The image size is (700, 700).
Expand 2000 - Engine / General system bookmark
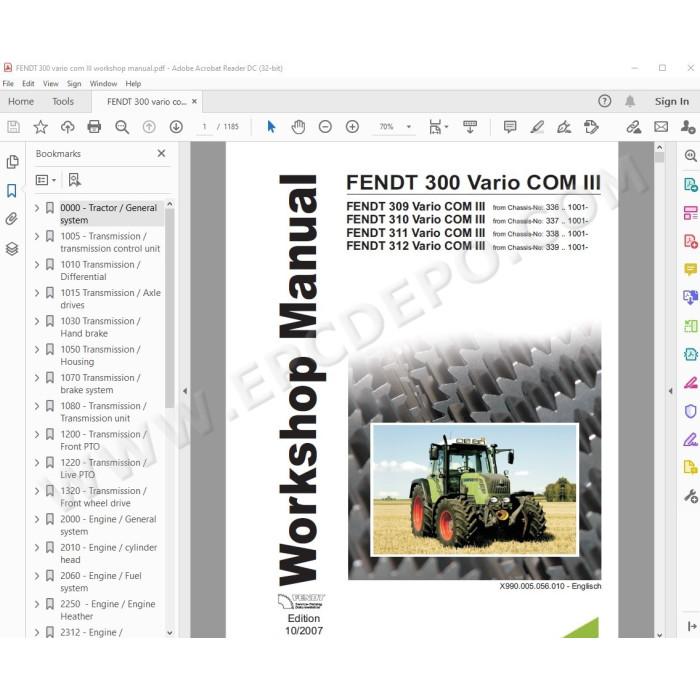tap(37, 519)
